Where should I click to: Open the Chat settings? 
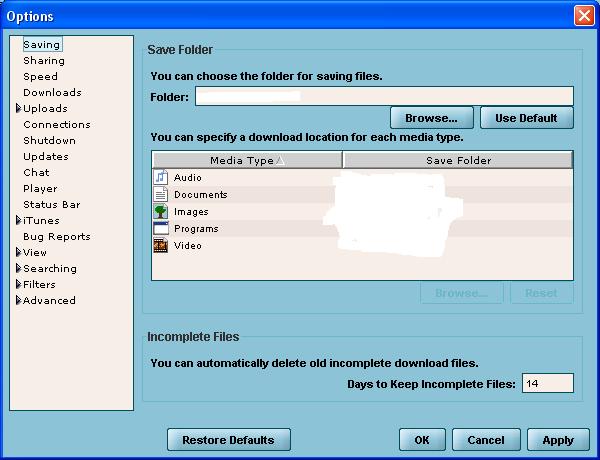point(36,173)
